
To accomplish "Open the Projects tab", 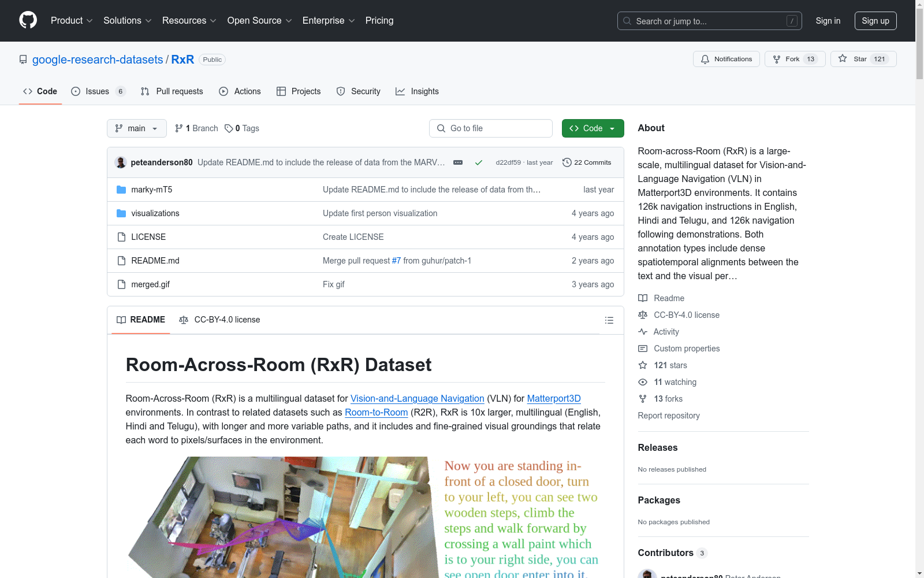I will pyautogui.click(x=299, y=91).
